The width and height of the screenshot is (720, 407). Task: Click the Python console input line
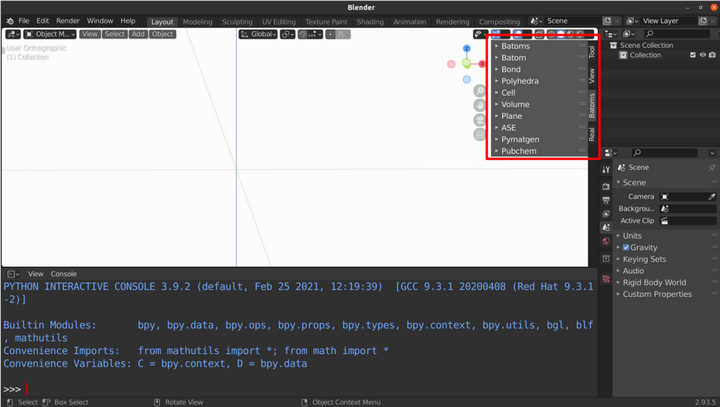300,389
